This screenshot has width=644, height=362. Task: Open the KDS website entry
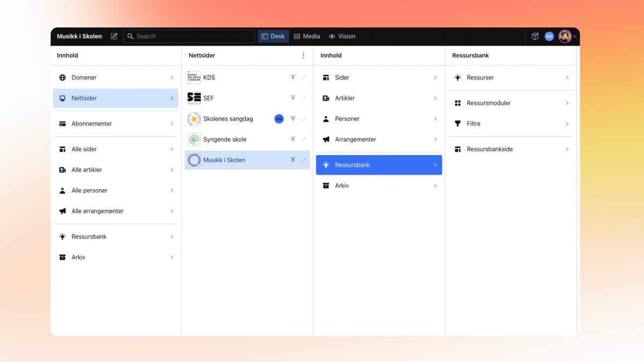(247, 78)
